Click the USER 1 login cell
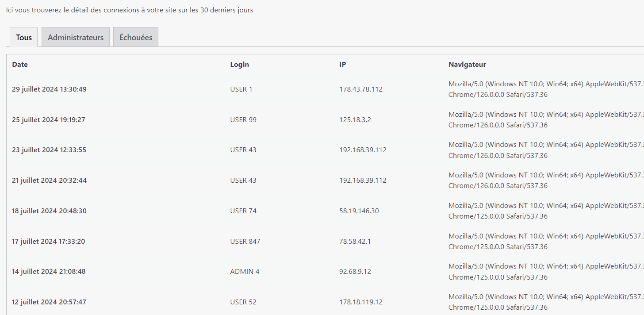 click(241, 89)
